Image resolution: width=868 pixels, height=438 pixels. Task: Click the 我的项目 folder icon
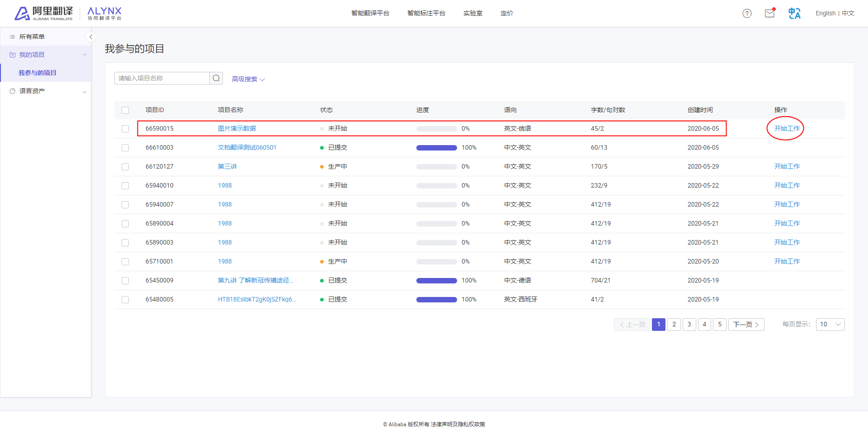[12, 55]
